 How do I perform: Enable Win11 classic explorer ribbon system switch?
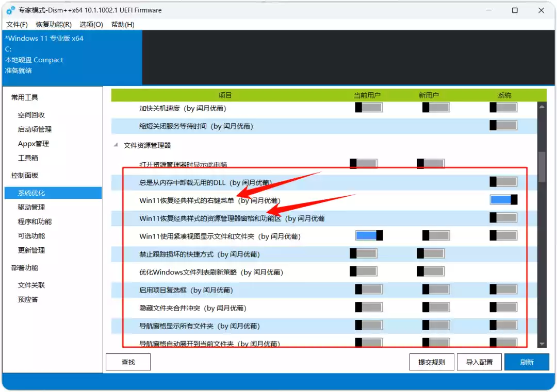tap(503, 217)
